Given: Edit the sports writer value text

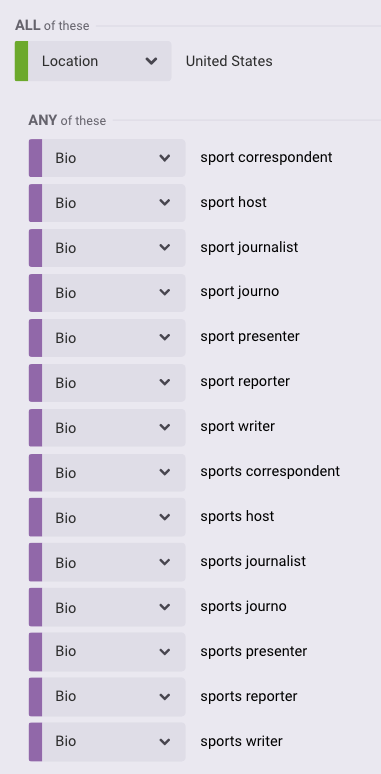Looking at the screenshot, I should click(x=241, y=741).
